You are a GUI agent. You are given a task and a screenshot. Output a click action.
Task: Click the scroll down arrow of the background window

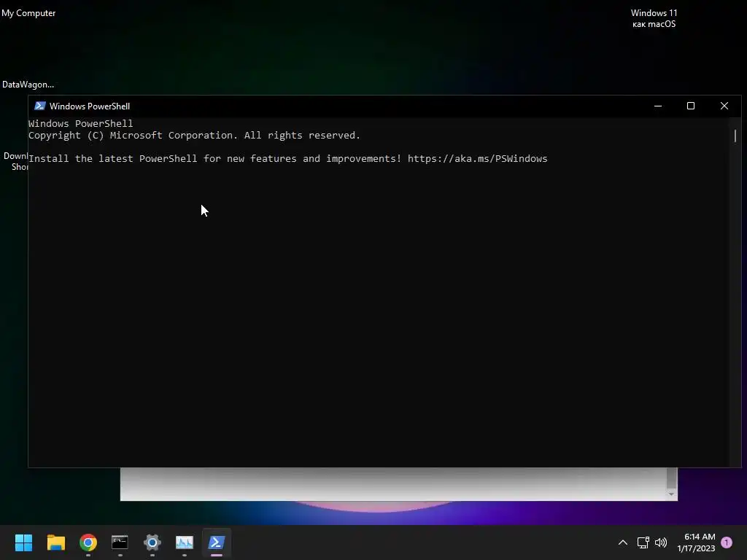pos(671,494)
